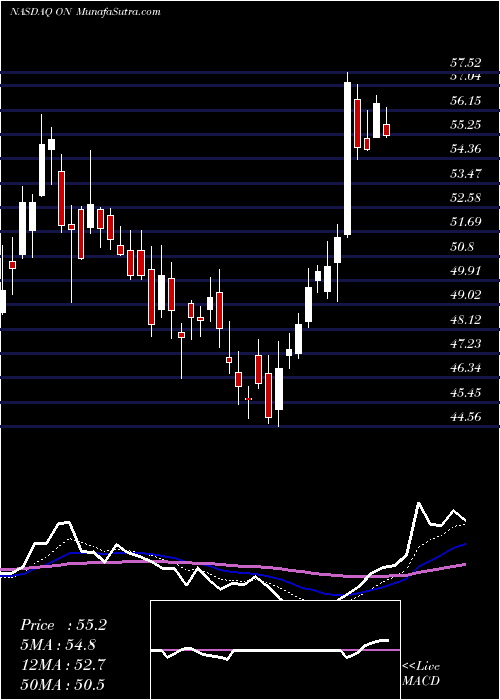Click the last red candle at 55.25
This screenshot has height=700, width=500.
click(387, 130)
